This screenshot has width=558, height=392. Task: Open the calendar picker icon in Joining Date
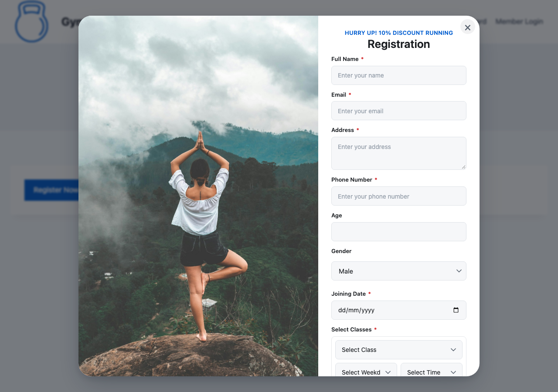[456, 310]
